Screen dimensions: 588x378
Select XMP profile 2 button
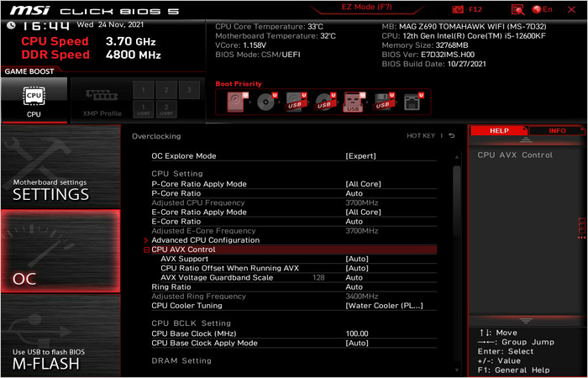click(167, 91)
